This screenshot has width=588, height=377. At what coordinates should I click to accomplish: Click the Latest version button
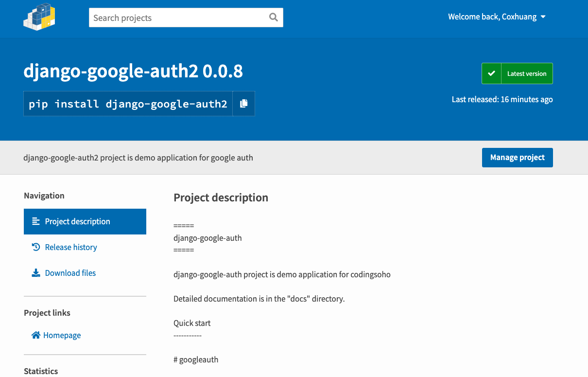pyautogui.click(x=517, y=73)
